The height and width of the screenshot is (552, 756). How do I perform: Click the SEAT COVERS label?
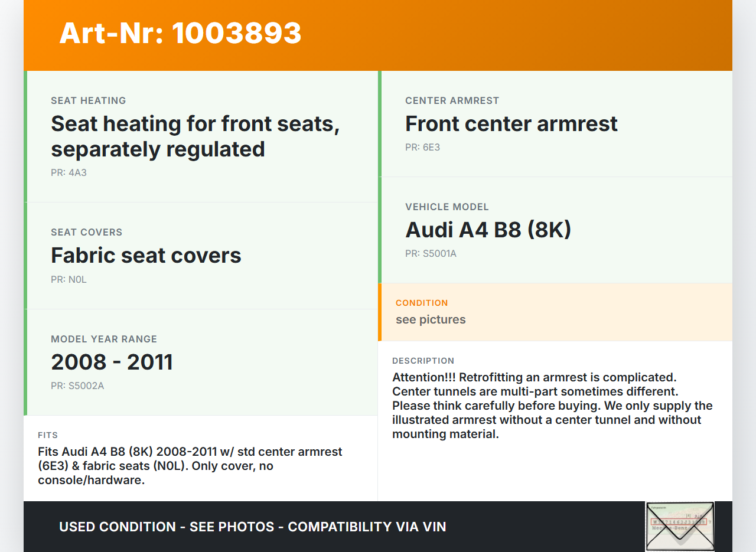click(x=86, y=233)
